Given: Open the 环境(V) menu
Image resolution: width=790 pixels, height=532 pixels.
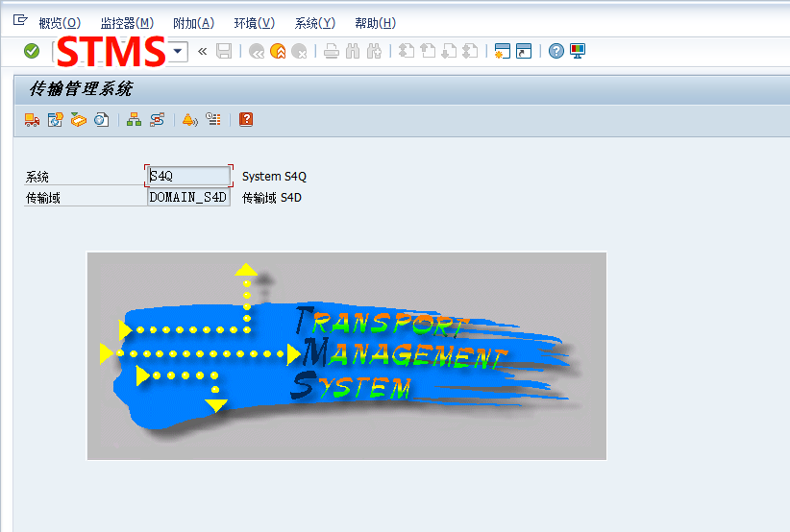Looking at the screenshot, I should pyautogui.click(x=255, y=23).
